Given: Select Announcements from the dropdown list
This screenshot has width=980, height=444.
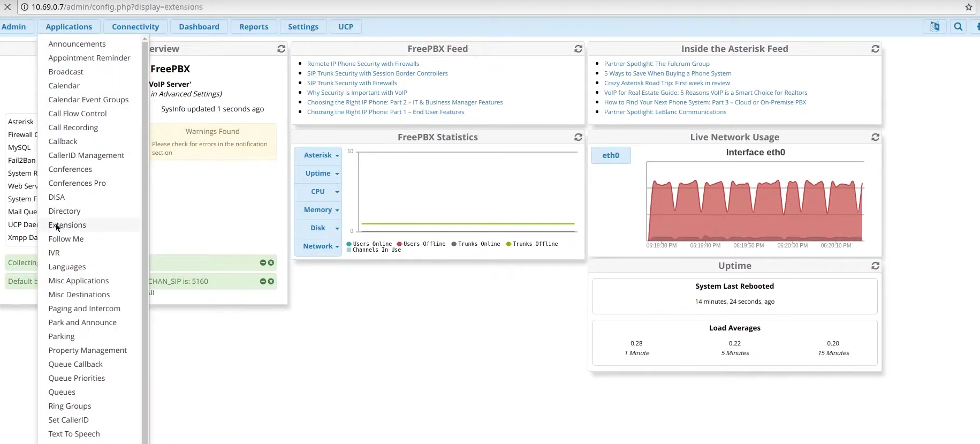Looking at the screenshot, I should point(89,44).
